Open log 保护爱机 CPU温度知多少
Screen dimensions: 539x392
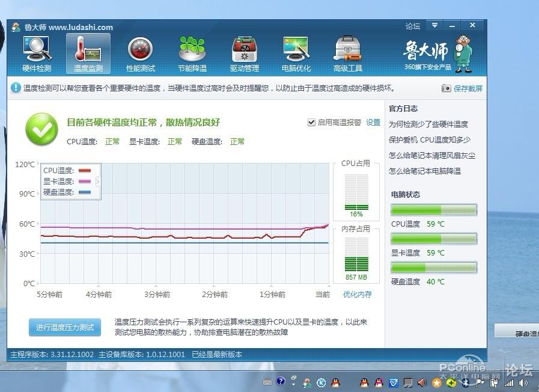(x=430, y=140)
